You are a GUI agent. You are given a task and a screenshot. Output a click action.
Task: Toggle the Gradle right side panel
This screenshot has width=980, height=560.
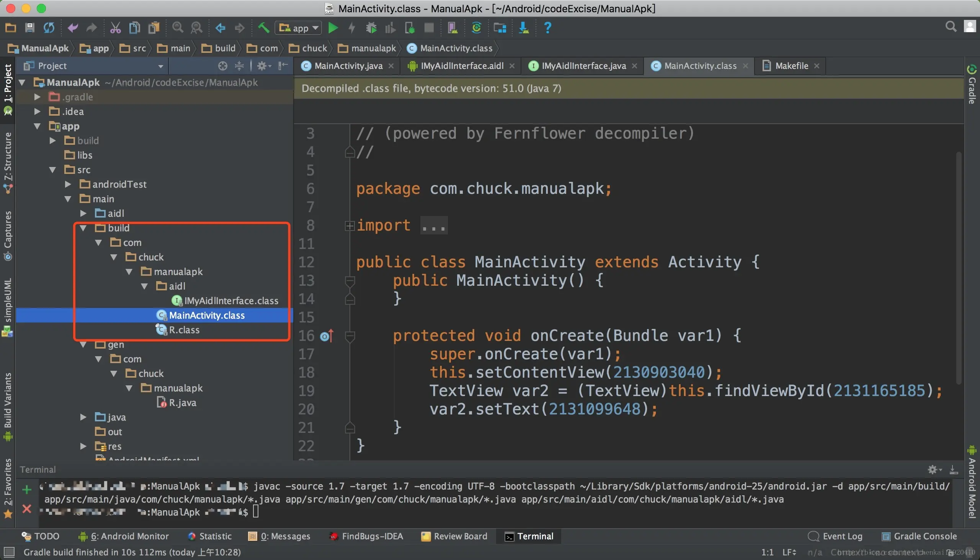[972, 85]
